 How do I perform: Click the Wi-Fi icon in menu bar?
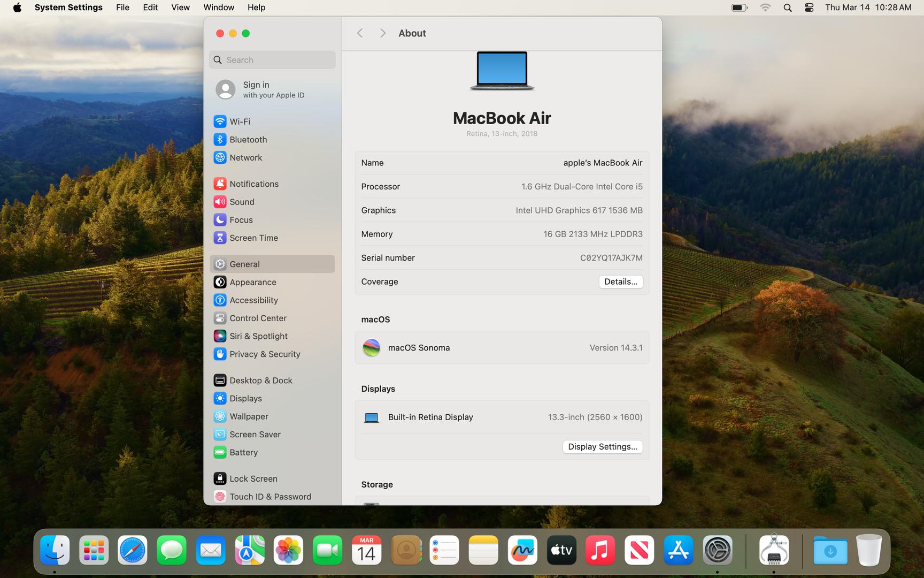click(765, 7)
